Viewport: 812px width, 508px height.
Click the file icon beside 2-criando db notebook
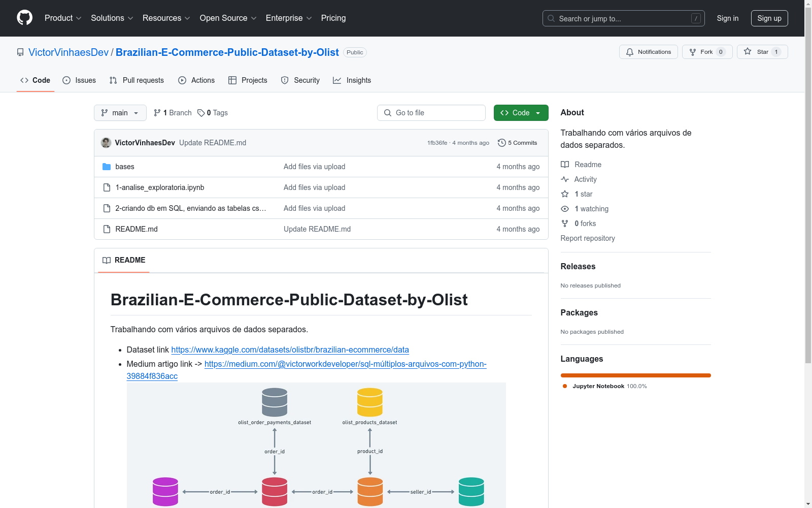107,208
